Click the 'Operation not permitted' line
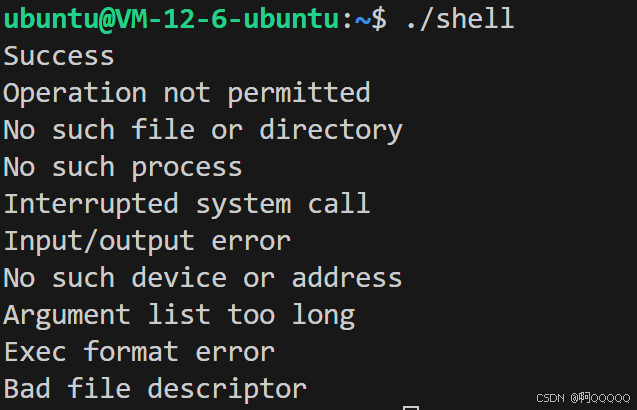Screen dimensions: 637x410 point(187,93)
